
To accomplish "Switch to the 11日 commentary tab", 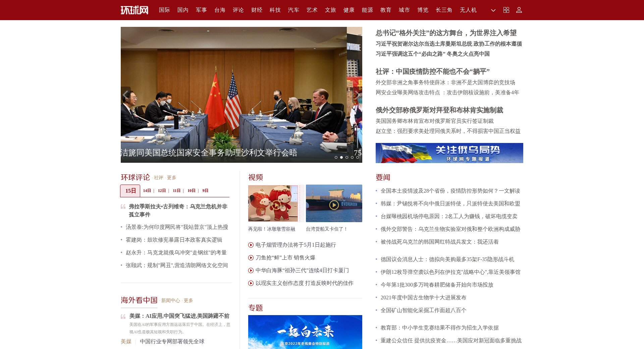I will click(177, 191).
